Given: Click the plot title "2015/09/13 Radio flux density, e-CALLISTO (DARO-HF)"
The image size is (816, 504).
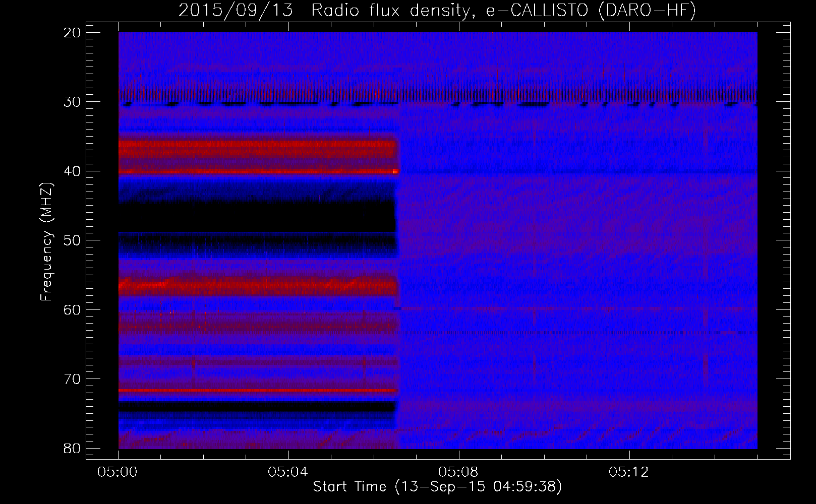Looking at the screenshot, I should (437, 10).
